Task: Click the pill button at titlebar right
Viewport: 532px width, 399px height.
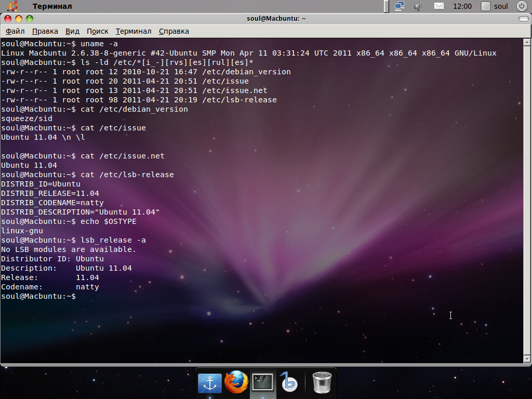Action: pyautogui.click(x=524, y=19)
